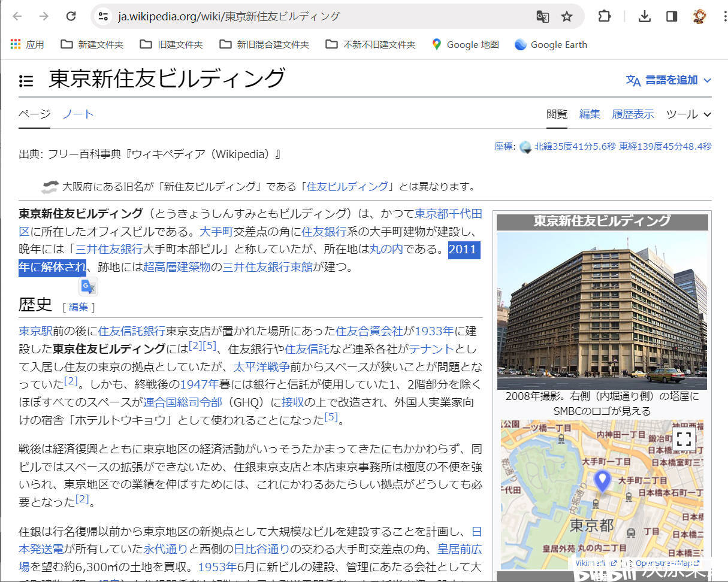
Task: Expand the 言語を追加 language dropdown
Action: click(669, 80)
